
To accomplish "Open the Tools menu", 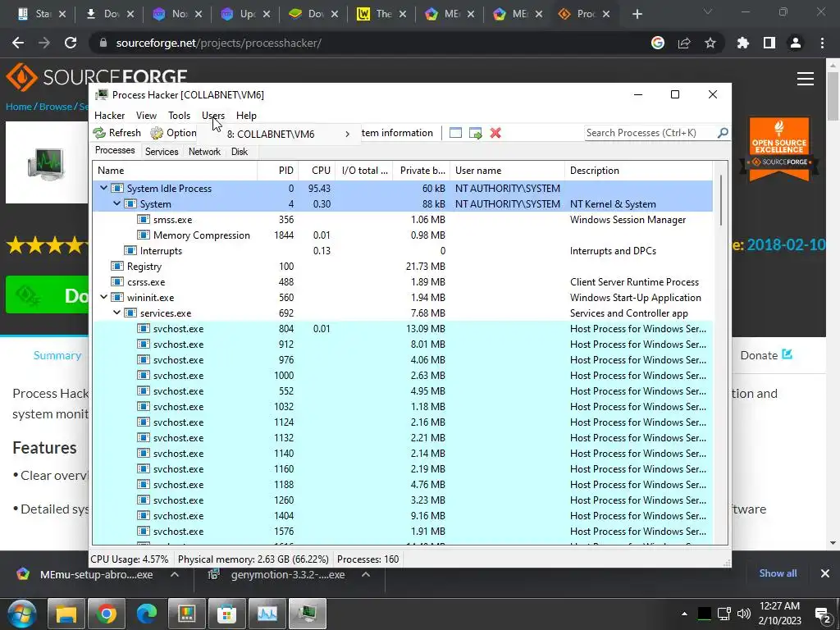I will click(179, 115).
